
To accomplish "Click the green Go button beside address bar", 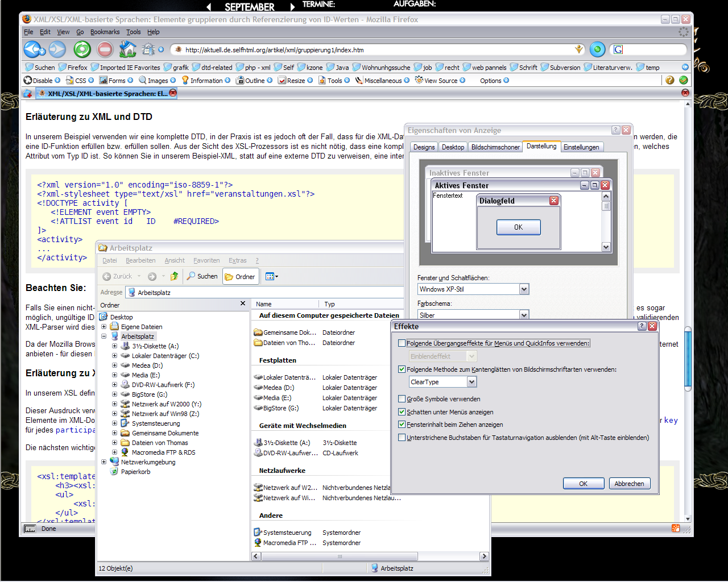I will coord(597,49).
